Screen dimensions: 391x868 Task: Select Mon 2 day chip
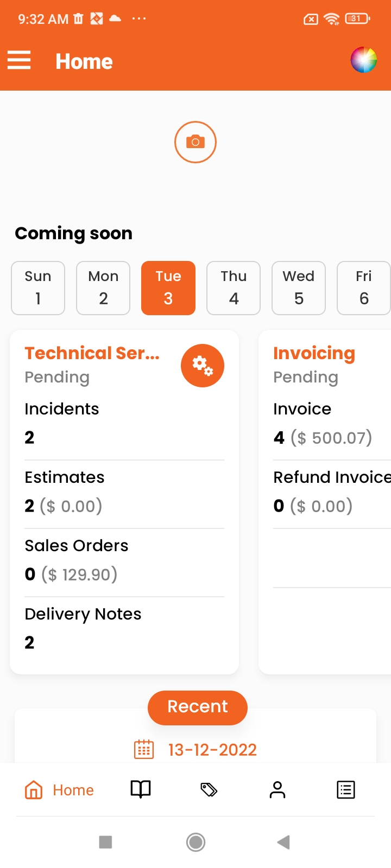(x=103, y=288)
